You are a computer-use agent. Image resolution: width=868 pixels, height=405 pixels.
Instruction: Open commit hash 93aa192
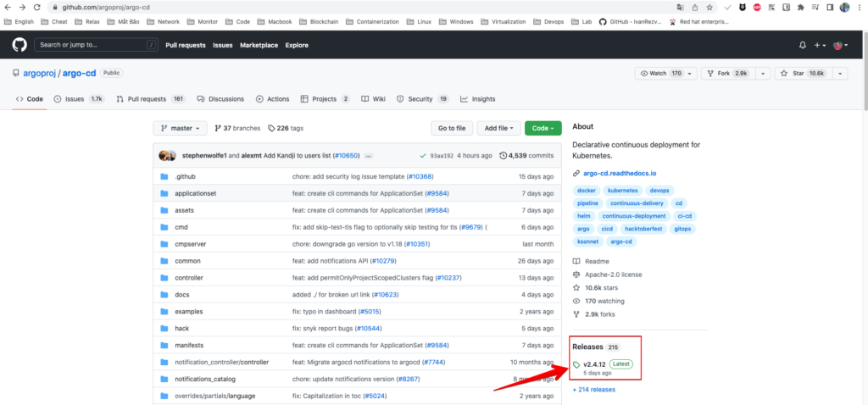coord(442,156)
